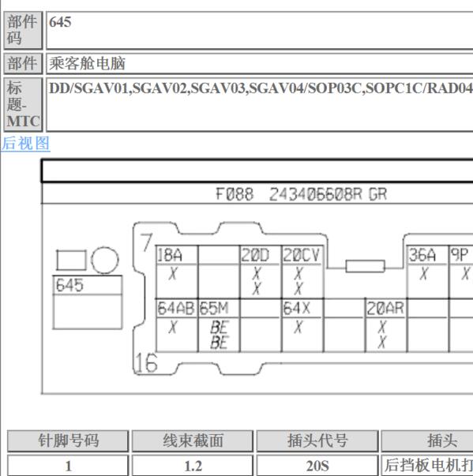Image resolution: width=473 pixels, height=476 pixels.
Task: Click the number 7 connector marker
Action: coord(146,242)
